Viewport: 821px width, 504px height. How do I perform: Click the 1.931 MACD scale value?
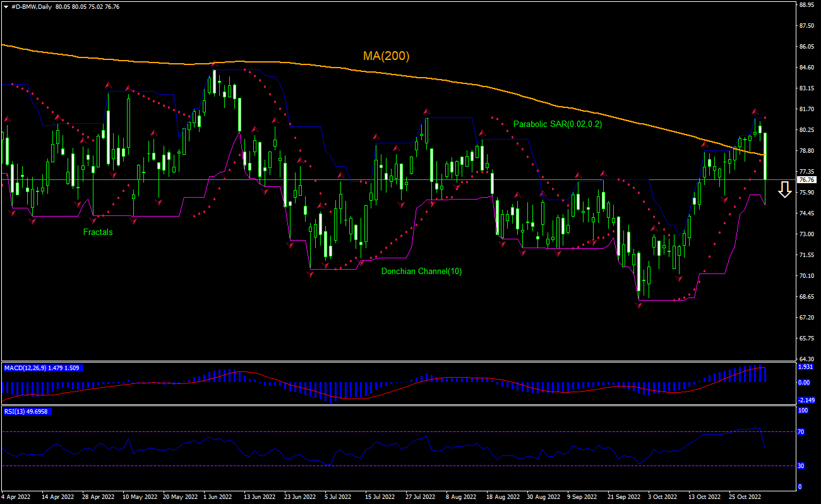click(805, 367)
